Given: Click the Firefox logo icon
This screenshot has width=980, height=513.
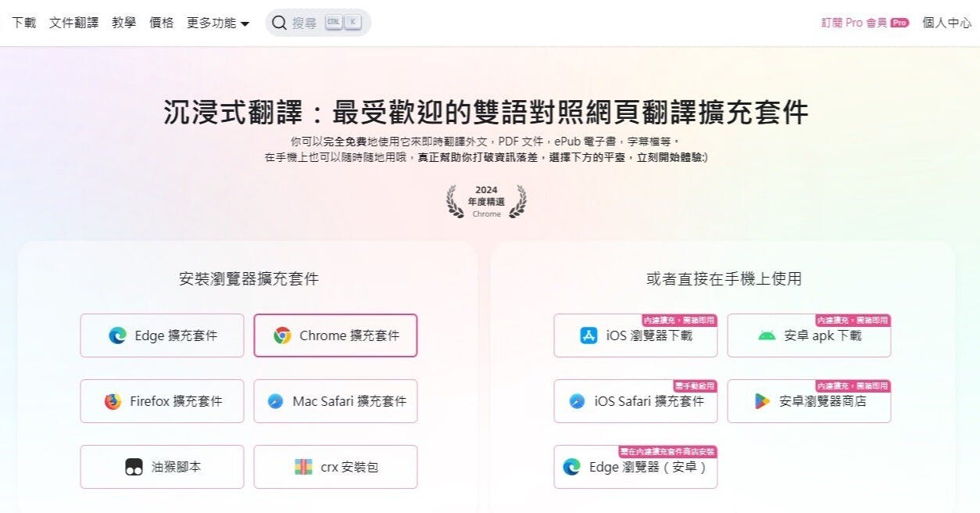Looking at the screenshot, I should tap(113, 401).
